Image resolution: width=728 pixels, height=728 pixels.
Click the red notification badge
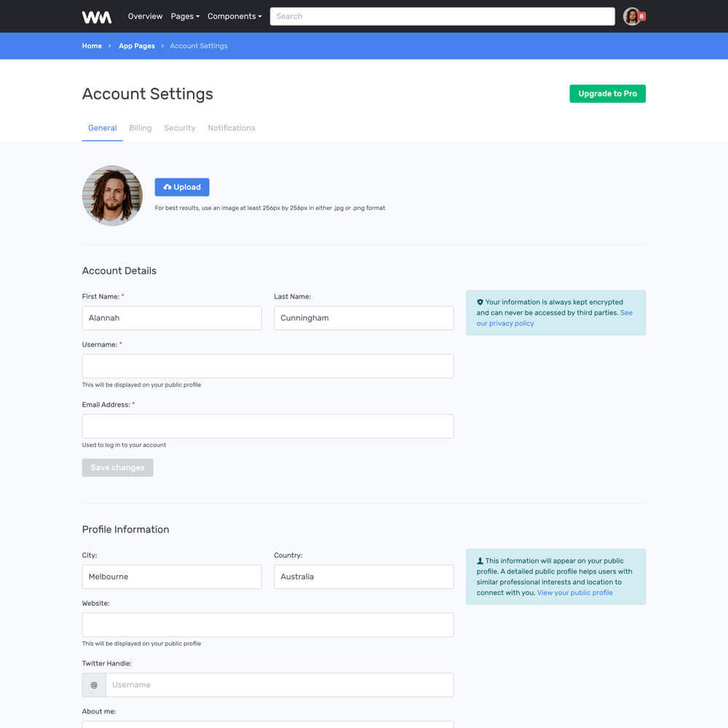point(641,16)
